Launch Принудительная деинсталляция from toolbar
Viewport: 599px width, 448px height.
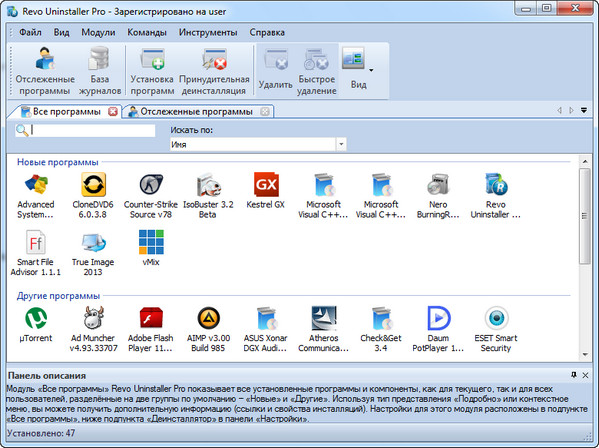214,70
